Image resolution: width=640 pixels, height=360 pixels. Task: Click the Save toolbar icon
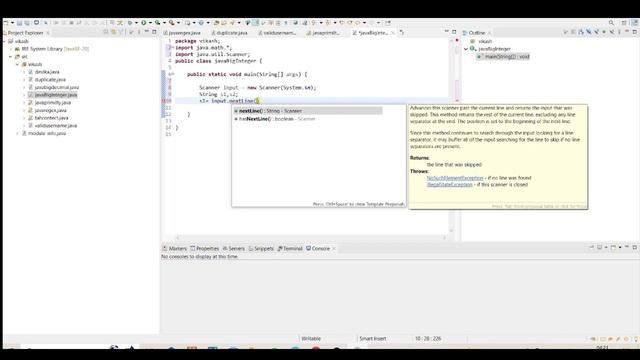tap(19, 23)
